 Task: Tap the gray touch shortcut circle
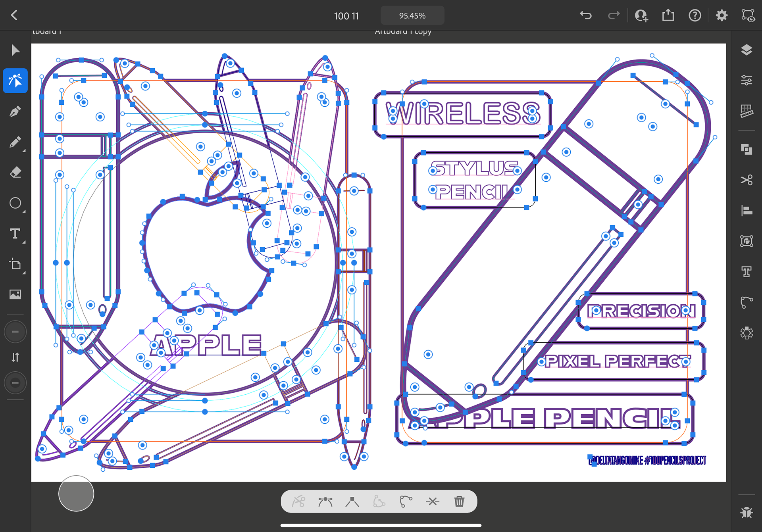tap(76, 494)
